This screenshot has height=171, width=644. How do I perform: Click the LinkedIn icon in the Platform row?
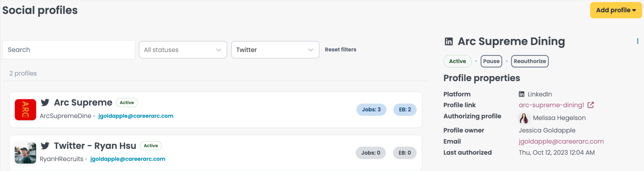(522, 94)
